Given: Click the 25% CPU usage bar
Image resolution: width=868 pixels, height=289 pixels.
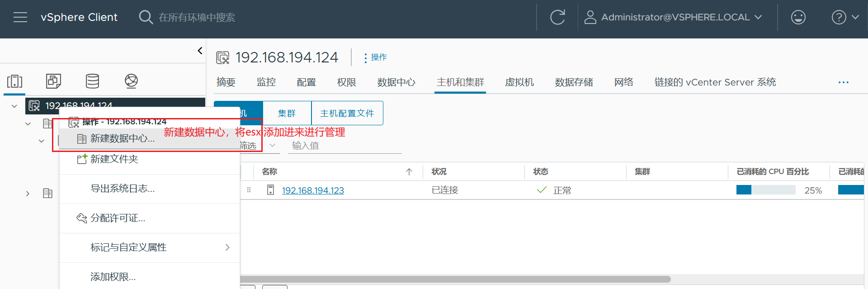Looking at the screenshot, I should click(766, 190).
